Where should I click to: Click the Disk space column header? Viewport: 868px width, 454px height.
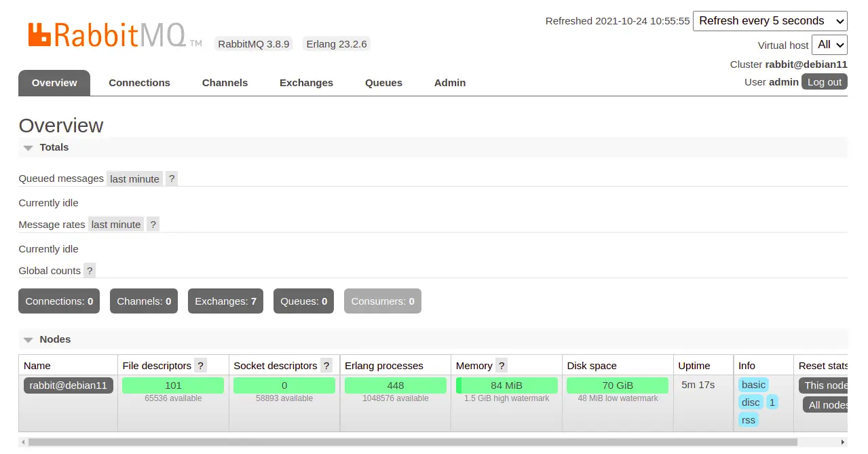pyautogui.click(x=592, y=365)
